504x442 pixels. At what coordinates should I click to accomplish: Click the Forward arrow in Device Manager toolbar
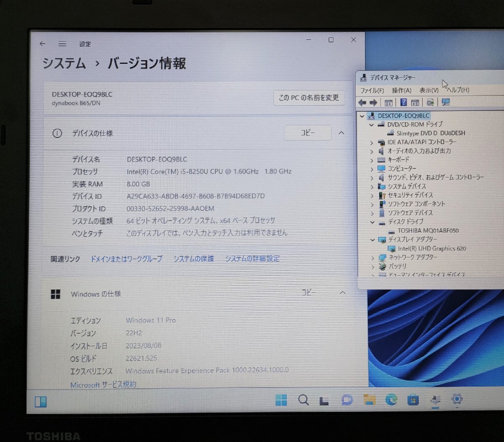(x=373, y=103)
